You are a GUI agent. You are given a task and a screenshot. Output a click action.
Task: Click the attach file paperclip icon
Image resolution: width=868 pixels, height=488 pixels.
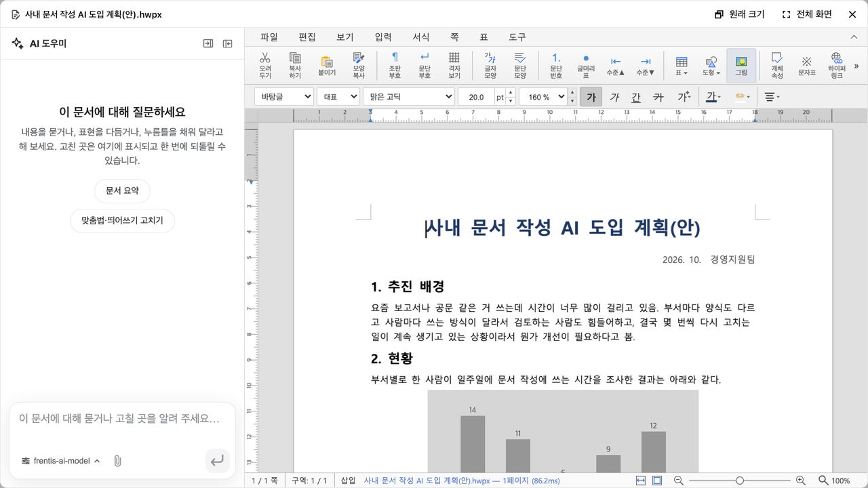pos(117,461)
